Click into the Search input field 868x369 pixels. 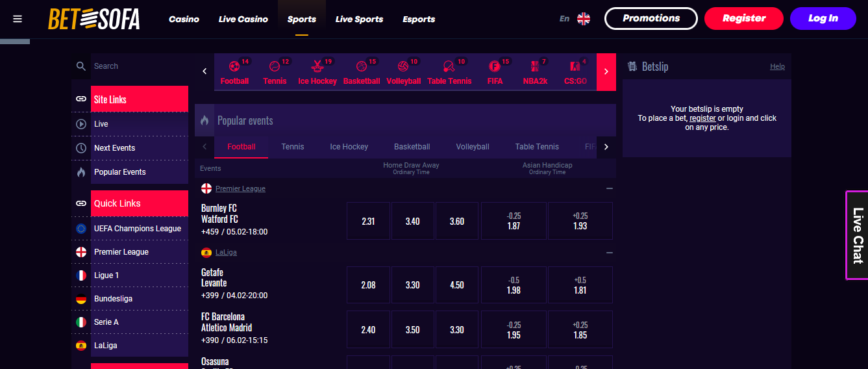tap(140, 66)
